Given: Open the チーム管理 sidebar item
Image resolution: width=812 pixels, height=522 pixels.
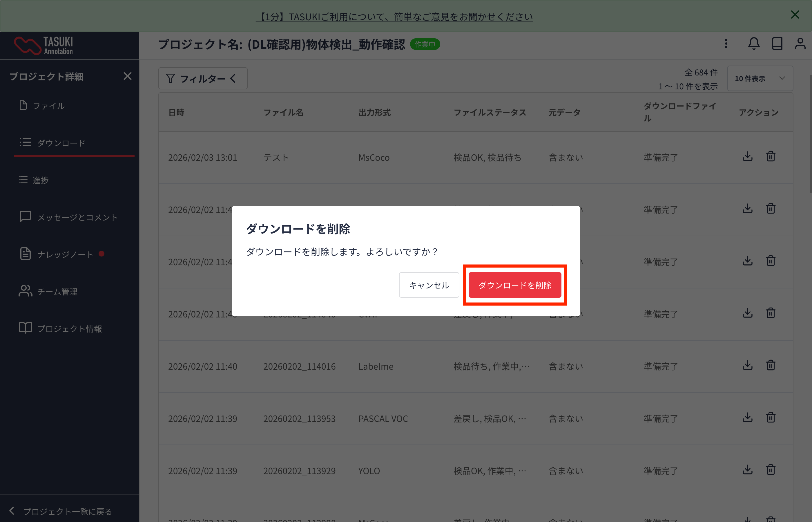Looking at the screenshot, I should point(57,292).
